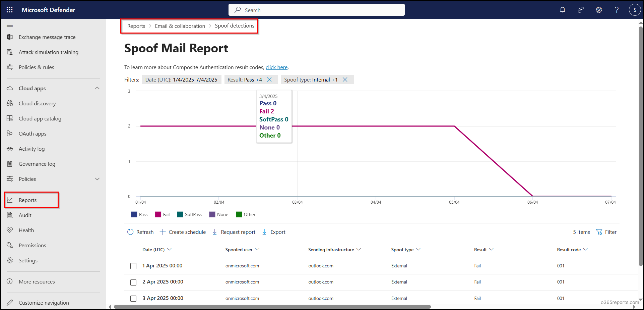The height and width of the screenshot is (310, 644).
Task: Follow the 'click here' link
Action: point(276,67)
